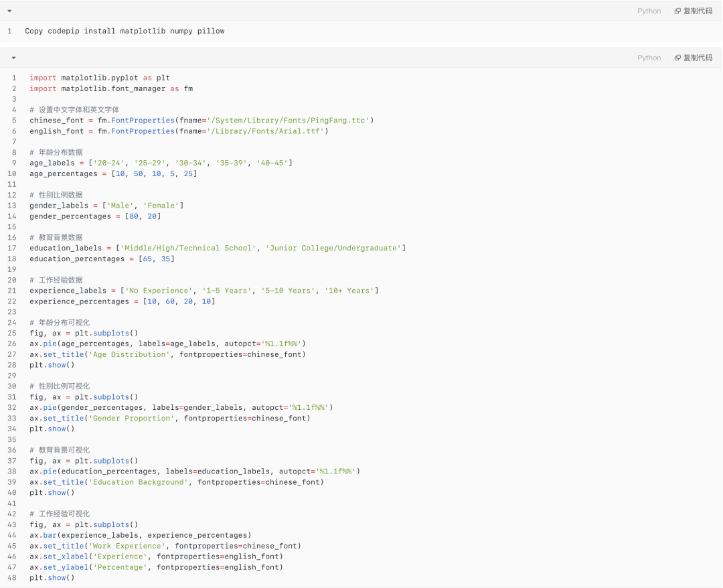Click the gender_labels ['Male', 'Female'] line
The height and width of the screenshot is (588, 723).
coord(106,206)
